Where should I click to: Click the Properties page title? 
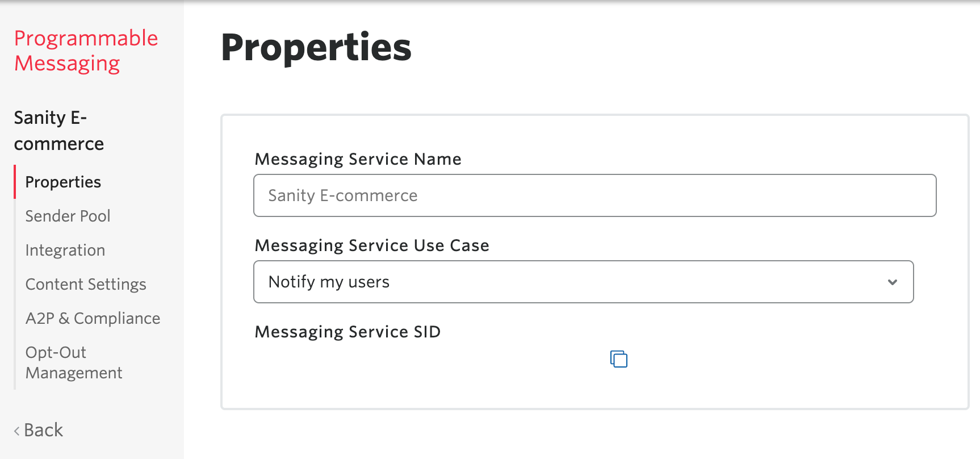tap(316, 48)
